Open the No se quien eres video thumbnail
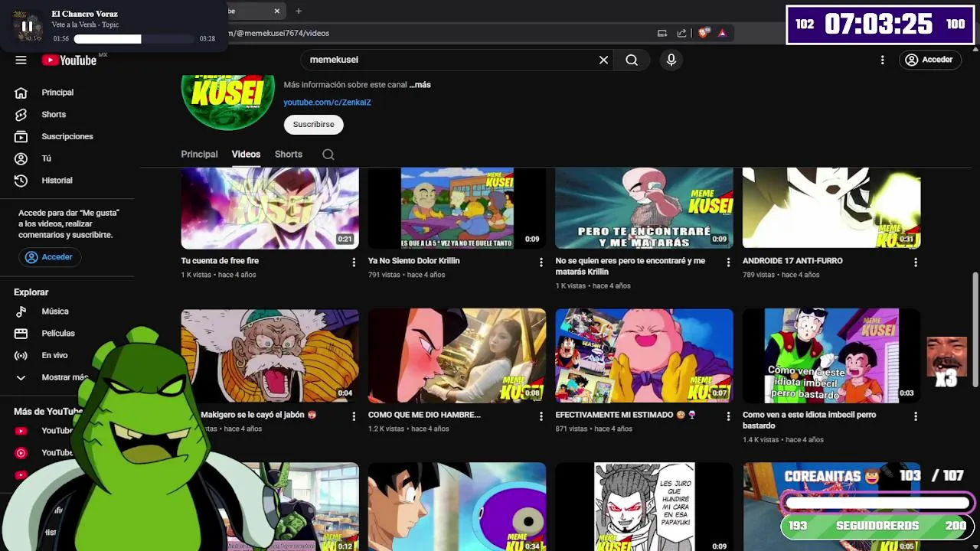Image resolution: width=980 pixels, height=551 pixels. tap(644, 208)
